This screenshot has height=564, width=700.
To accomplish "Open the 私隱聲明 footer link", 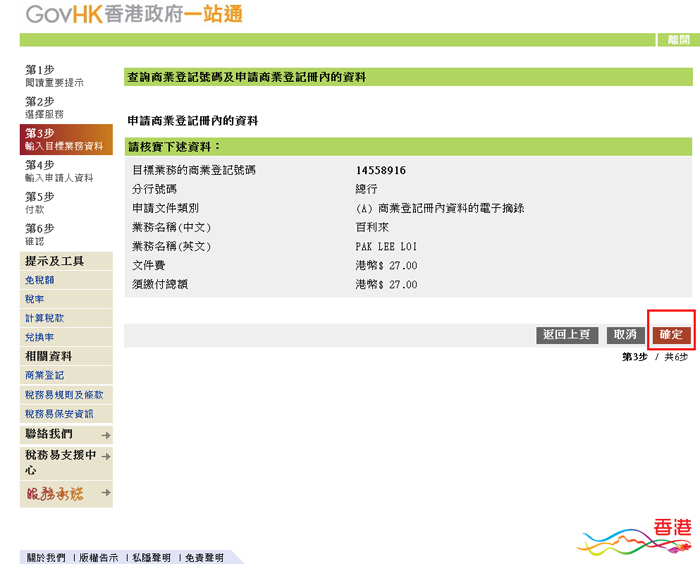I will click(x=151, y=557).
